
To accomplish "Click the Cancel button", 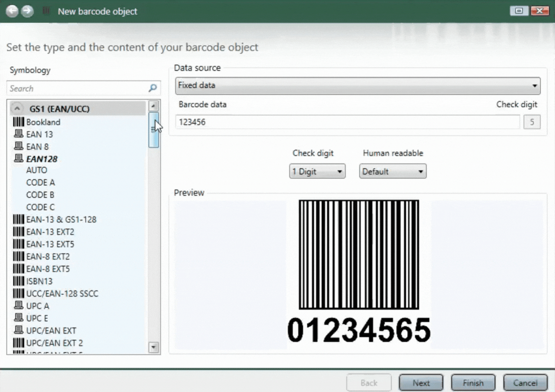I will click(526, 383).
